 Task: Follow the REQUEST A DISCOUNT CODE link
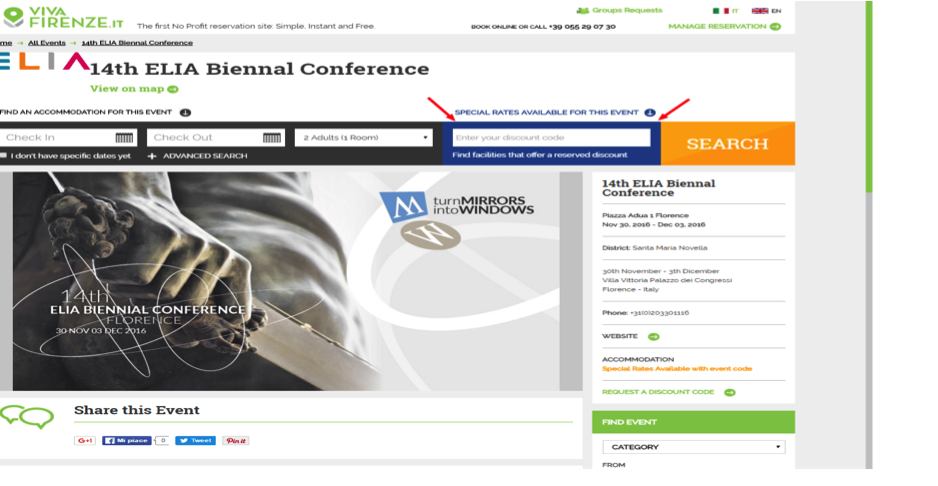(669, 392)
